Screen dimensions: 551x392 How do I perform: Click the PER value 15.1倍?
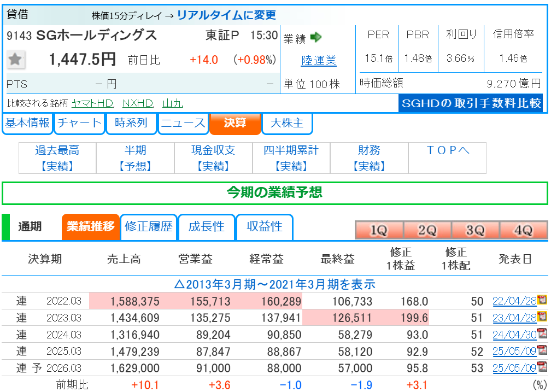pos(378,58)
